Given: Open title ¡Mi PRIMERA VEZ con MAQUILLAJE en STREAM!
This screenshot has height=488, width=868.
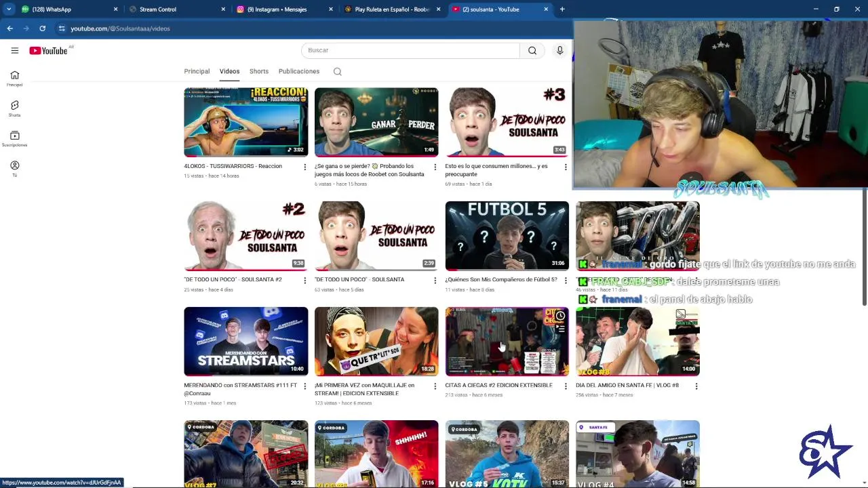Looking at the screenshot, I should click(364, 389).
